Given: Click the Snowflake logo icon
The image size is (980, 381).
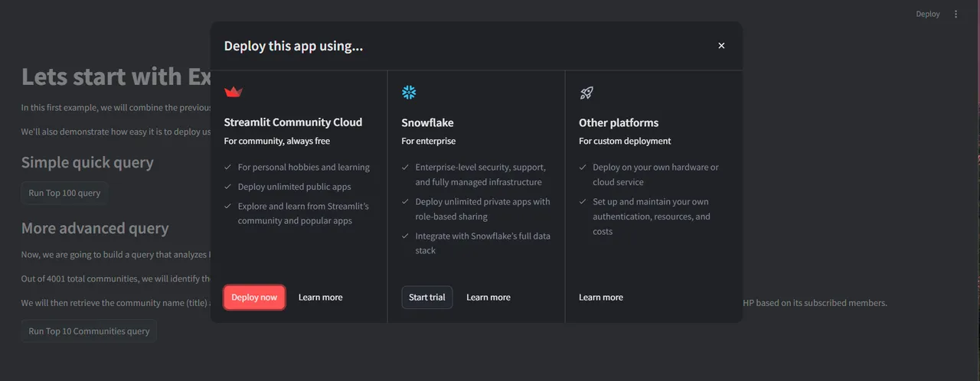Looking at the screenshot, I should coord(409,93).
